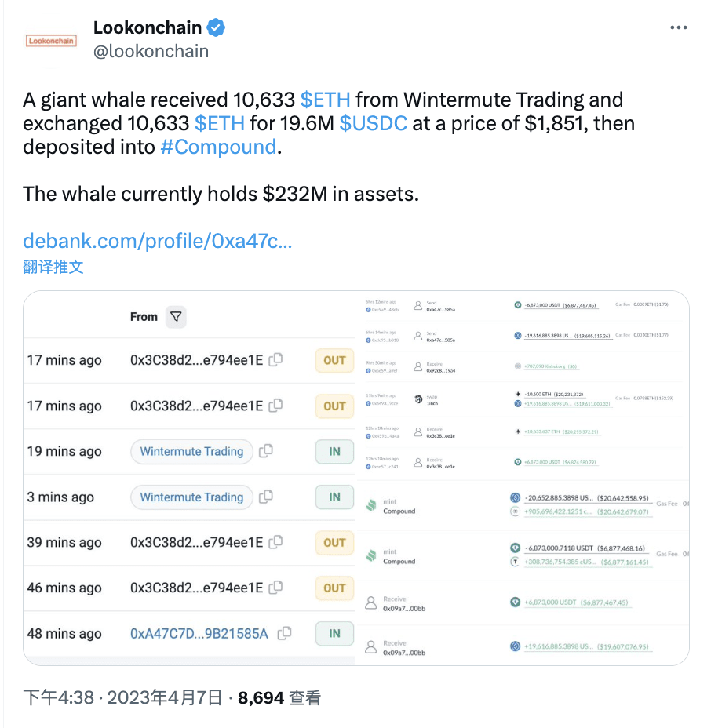Click the green Compound mint icon

click(371, 506)
